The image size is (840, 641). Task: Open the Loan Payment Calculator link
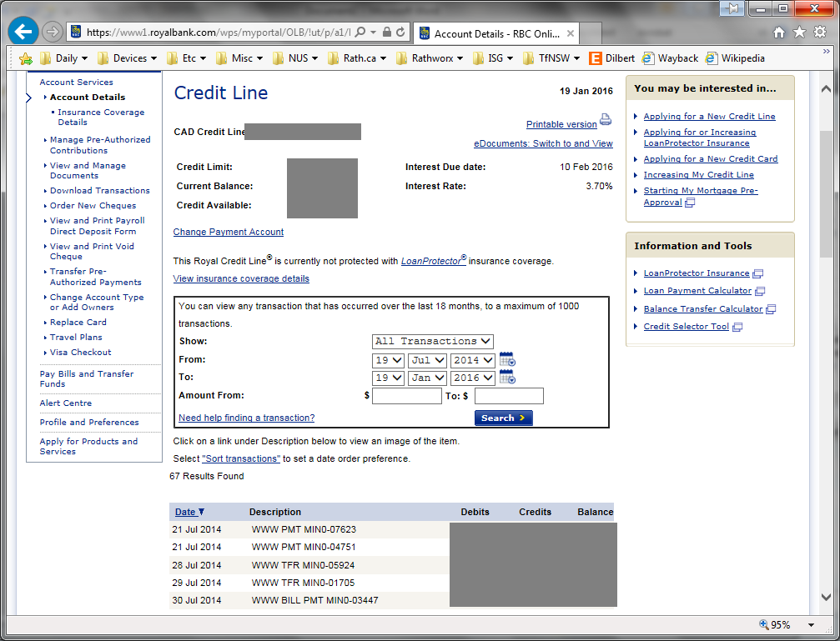[697, 291]
